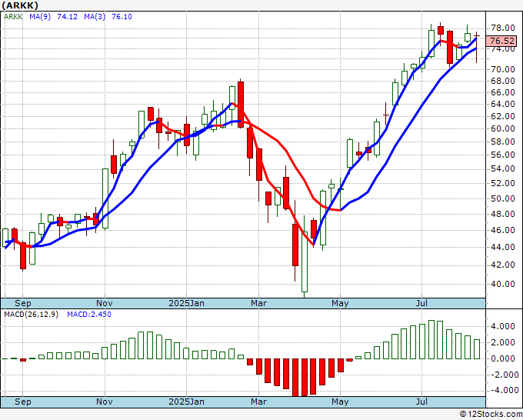The width and height of the screenshot is (523, 420).
Task: Click the 42.00 price axis label
Action: (x=503, y=265)
